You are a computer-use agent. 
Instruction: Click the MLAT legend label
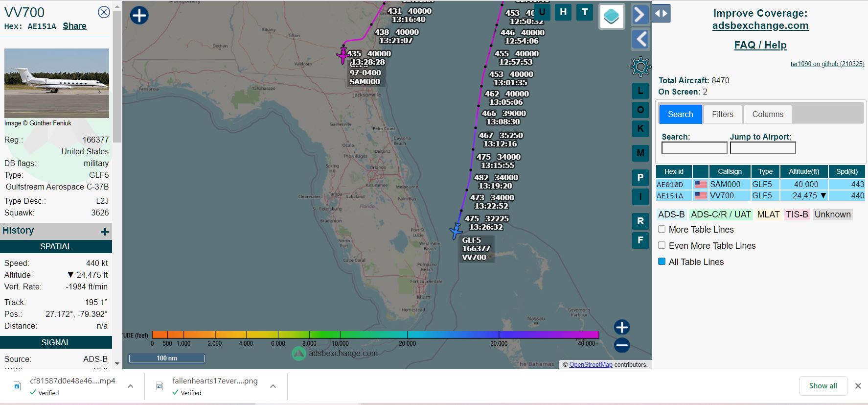768,214
